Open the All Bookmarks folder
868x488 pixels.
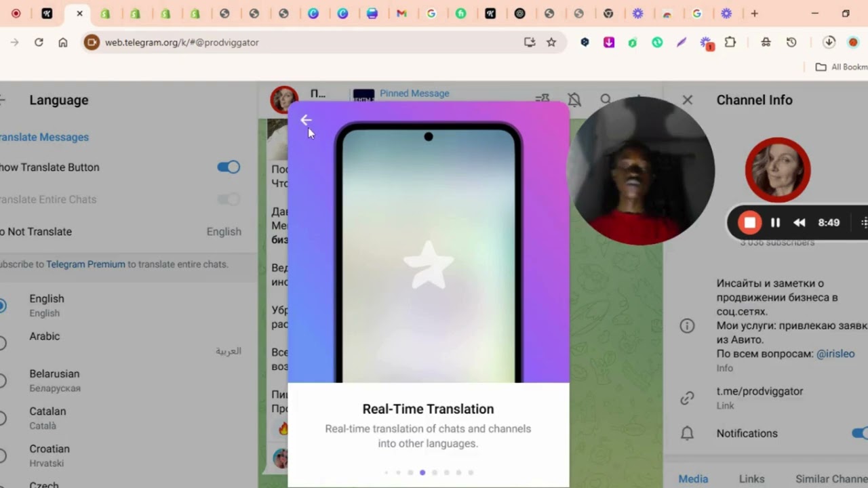click(841, 67)
